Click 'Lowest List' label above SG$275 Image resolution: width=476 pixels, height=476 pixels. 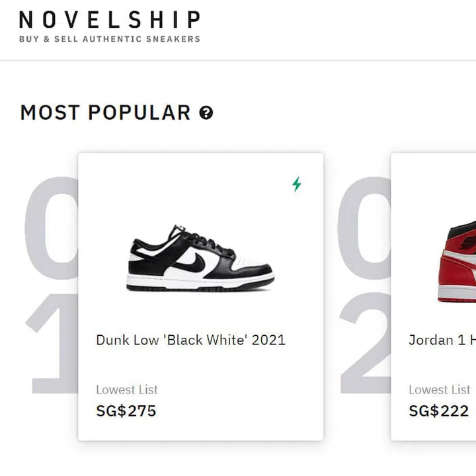[127, 390]
